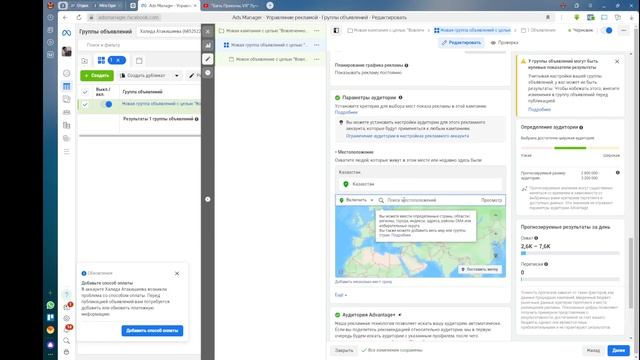Open more options for the new campaign row
The height and width of the screenshot is (360, 640).
[x=317, y=31]
